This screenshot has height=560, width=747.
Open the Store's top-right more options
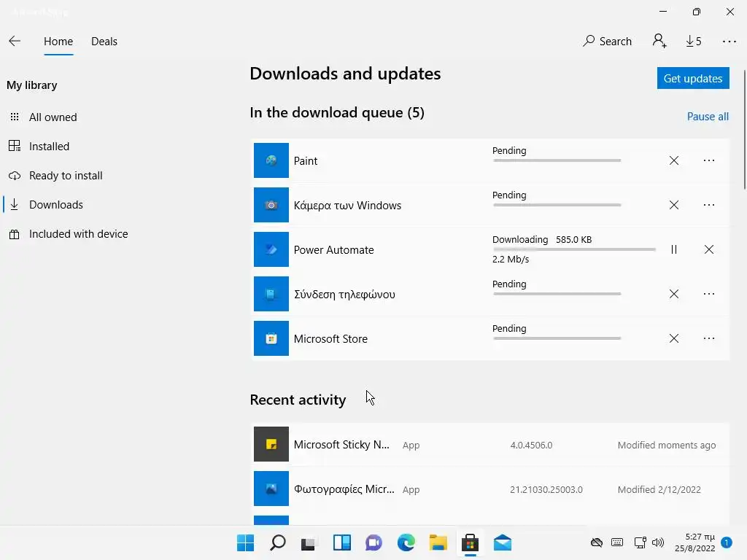729,42
